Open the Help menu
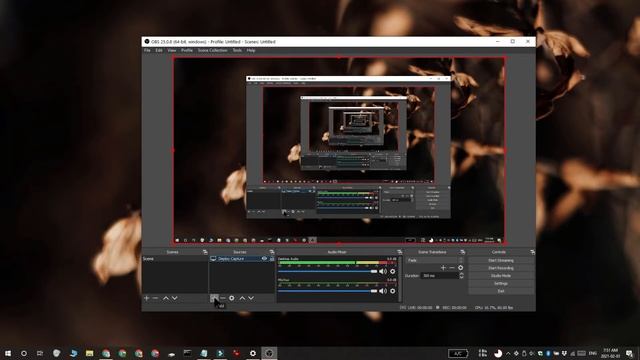The image size is (640, 360). pos(251,50)
